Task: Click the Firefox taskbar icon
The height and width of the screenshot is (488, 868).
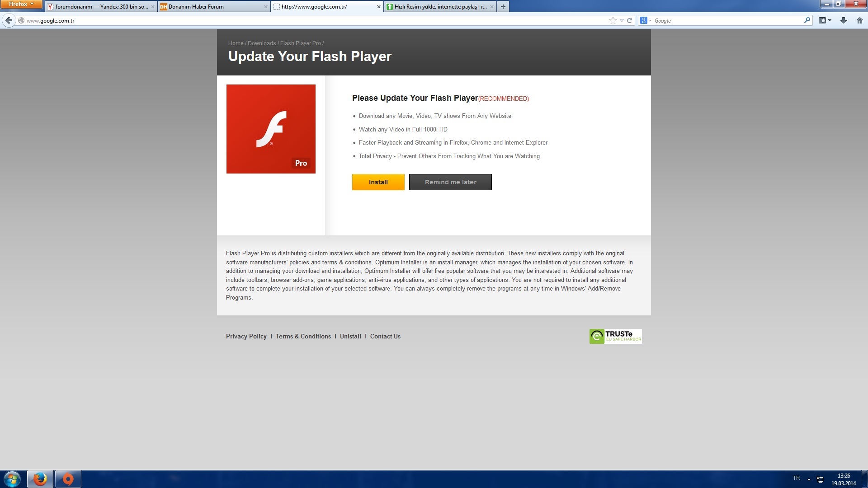Action: click(x=40, y=479)
